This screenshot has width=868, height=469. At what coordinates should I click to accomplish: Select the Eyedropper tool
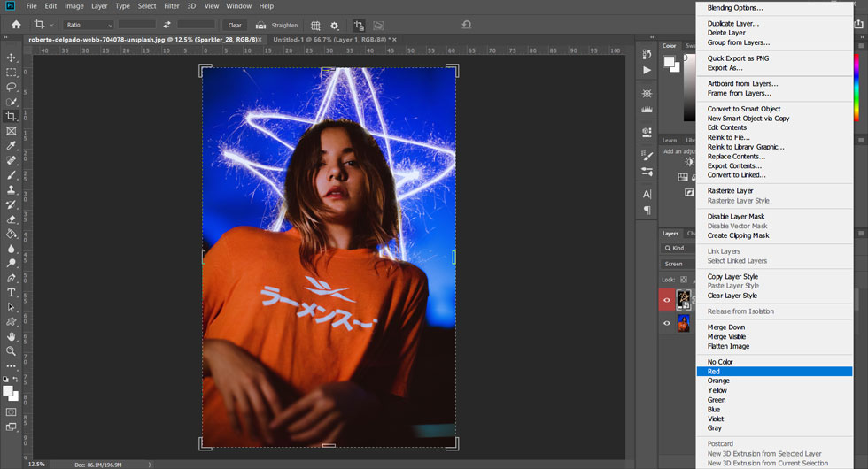pyautogui.click(x=12, y=145)
